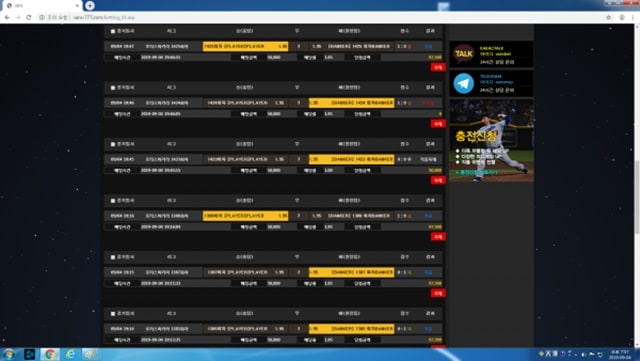Screen dimensions: 640x361
Task: Tick the last visible bet record's checkbox
Action: pyautogui.click(x=113, y=314)
